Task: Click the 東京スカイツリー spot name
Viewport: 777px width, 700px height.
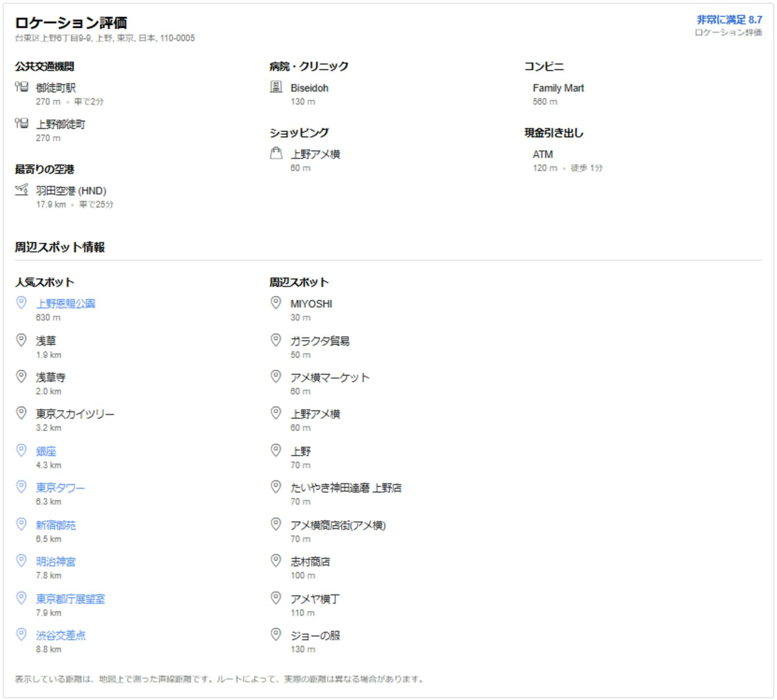Action: [75, 414]
